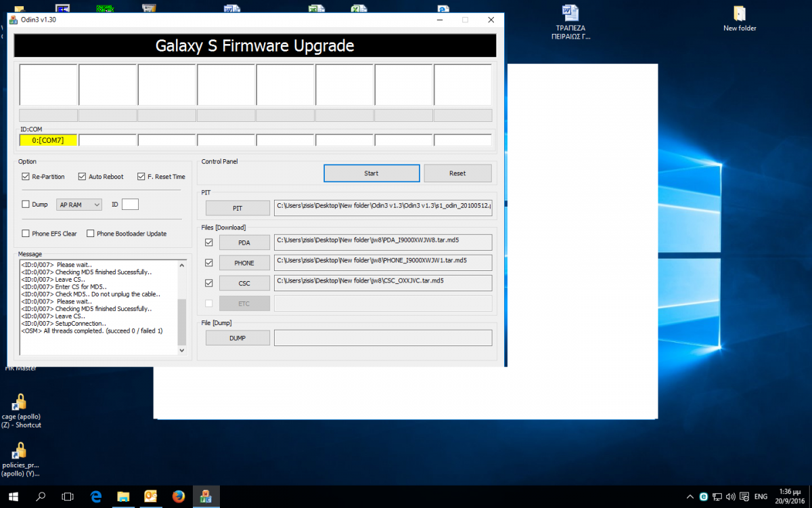This screenshot has height=508, width=812.
Task: Uncheck the Auto Reboot option
Action: click(x=82, y=177)
